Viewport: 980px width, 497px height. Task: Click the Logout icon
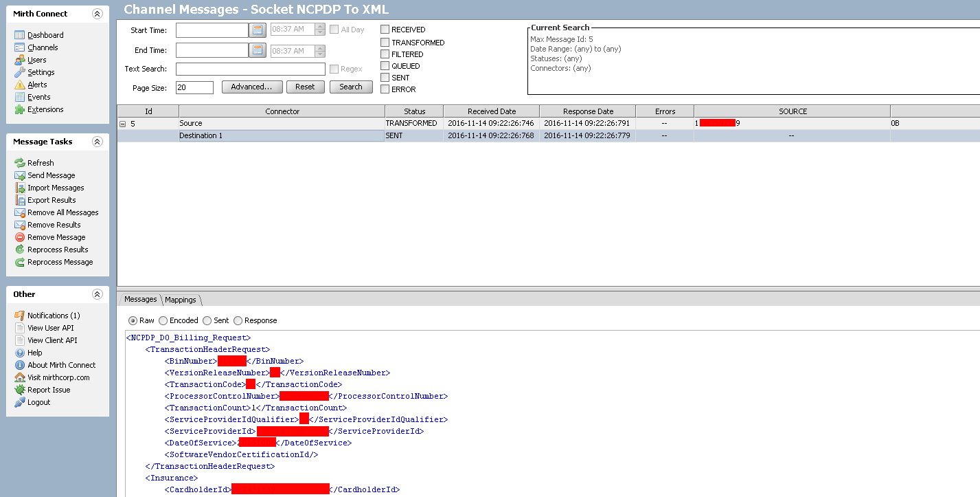20,402
